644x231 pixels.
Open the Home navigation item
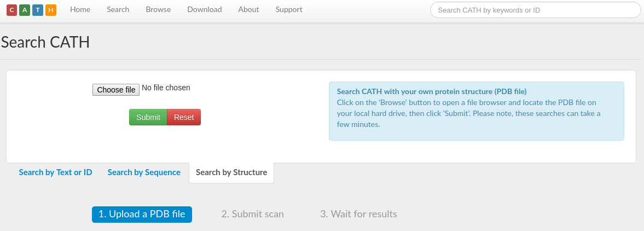pos(80,10)
